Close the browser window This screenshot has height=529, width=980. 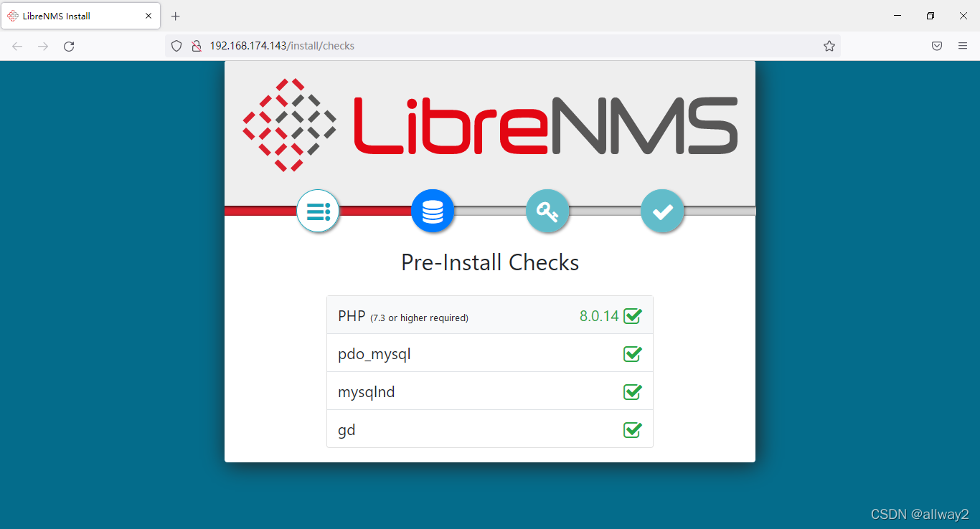[963, 16]
